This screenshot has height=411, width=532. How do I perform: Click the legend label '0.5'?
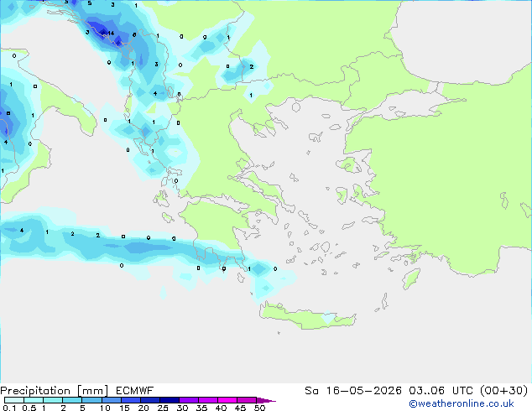click(x=29, y=408)
